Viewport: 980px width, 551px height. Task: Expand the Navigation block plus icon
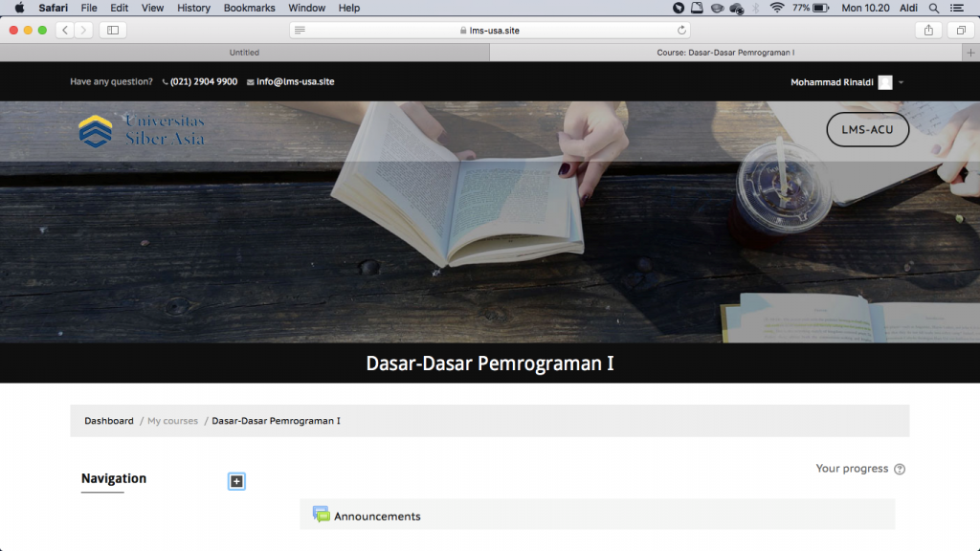coord(236,481)
